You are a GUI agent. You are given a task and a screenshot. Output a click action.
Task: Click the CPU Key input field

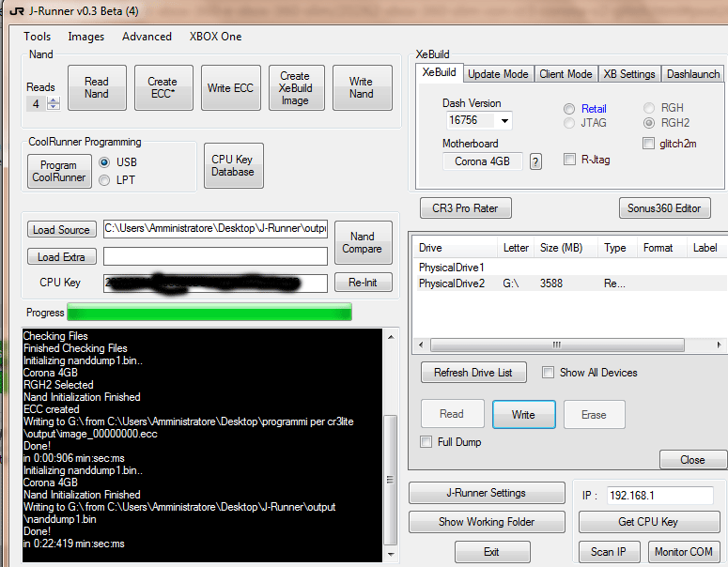[215, 283]
